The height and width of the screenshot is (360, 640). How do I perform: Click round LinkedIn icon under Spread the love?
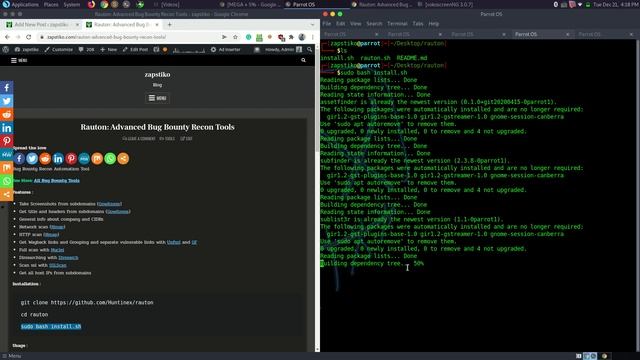click(x=58, y=158)
